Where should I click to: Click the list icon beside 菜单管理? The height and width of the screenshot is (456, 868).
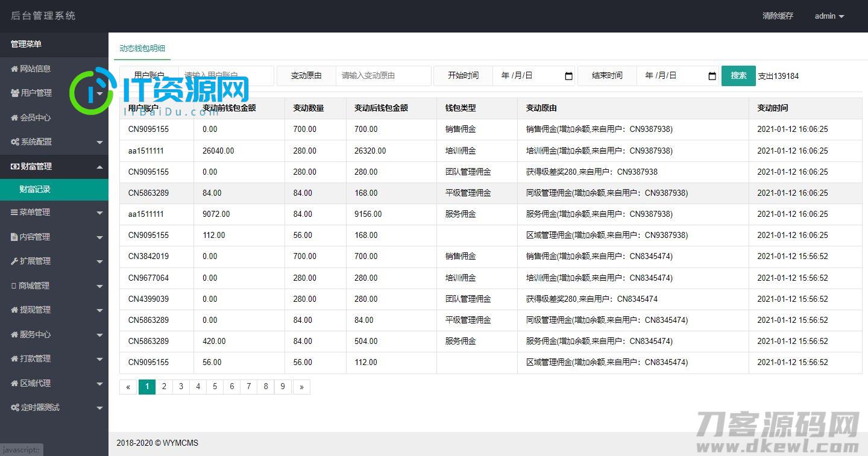[14, 212]
